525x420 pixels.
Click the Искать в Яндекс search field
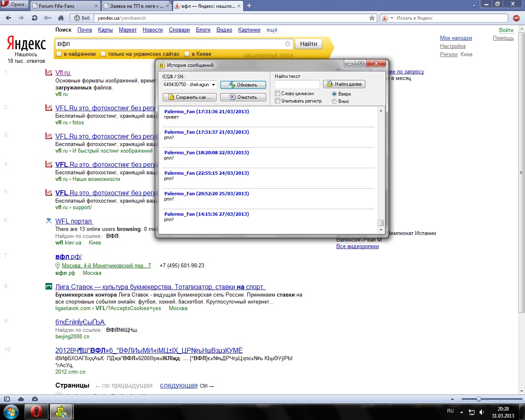pyautogui.click(x=451, y=18)
